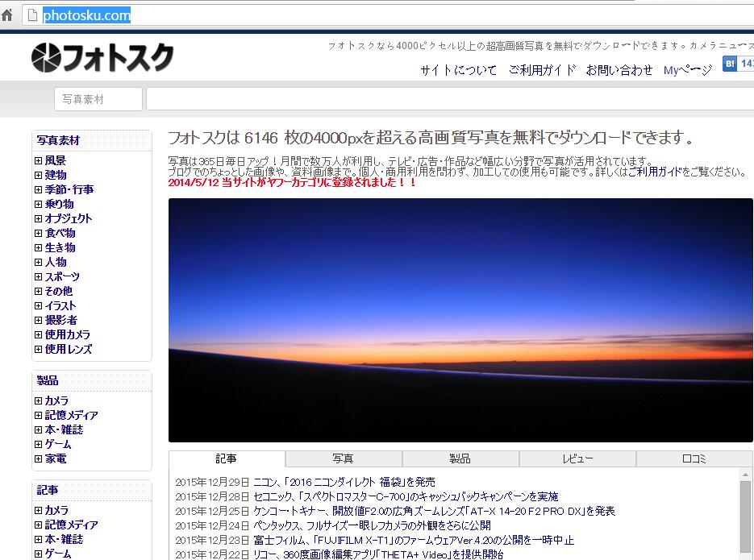This screenshot has width=754, height=560.
Task: Expand the 季節・行事 category
Action: (x=39, y=189)
